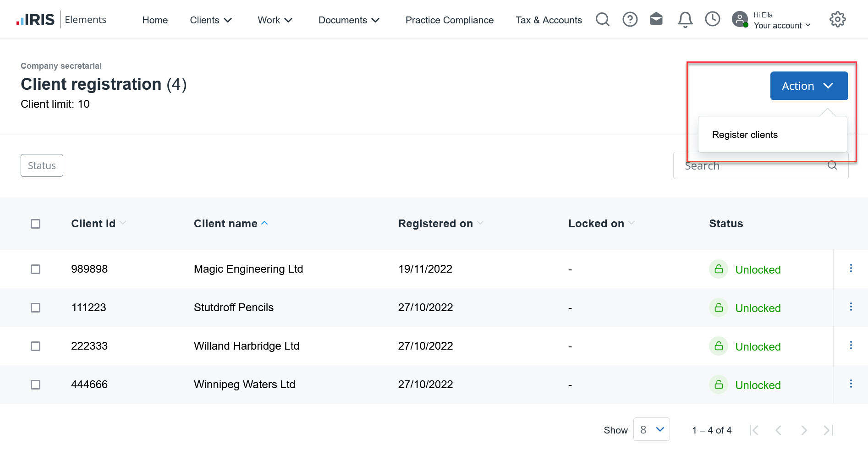Go to Practice Compliance
This screenshot has width=868, height=461.
click(x=449, y=20)
